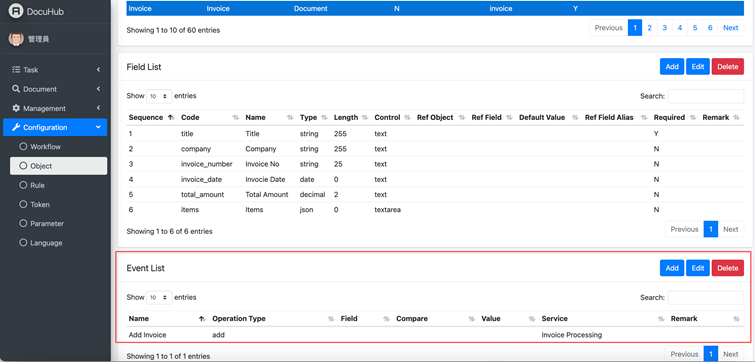Click the circle icon beside Workflow
Viewport: 755px width, 362px height.
(23, 146)
